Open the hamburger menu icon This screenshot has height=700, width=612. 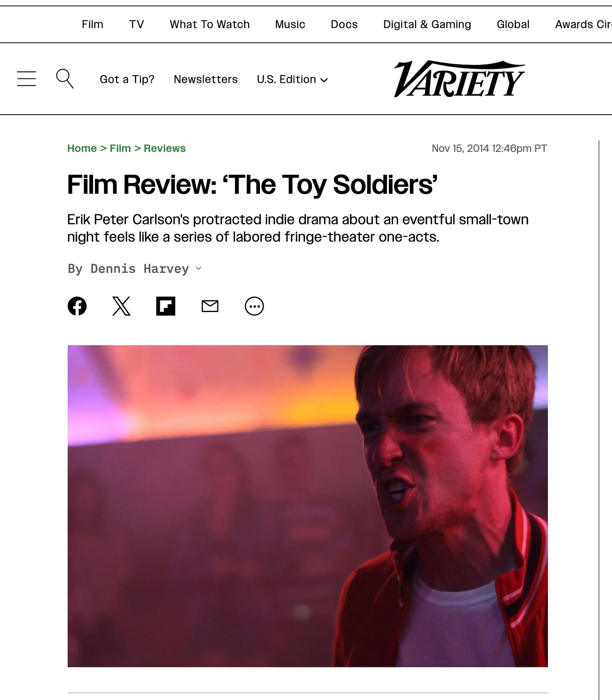[x=27, y=79]
